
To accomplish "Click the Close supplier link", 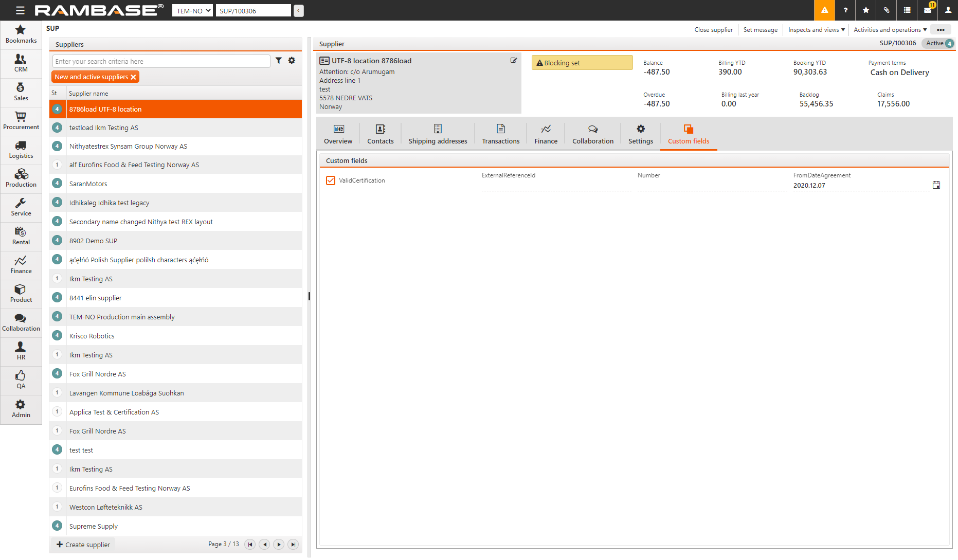I will (713, 30).
